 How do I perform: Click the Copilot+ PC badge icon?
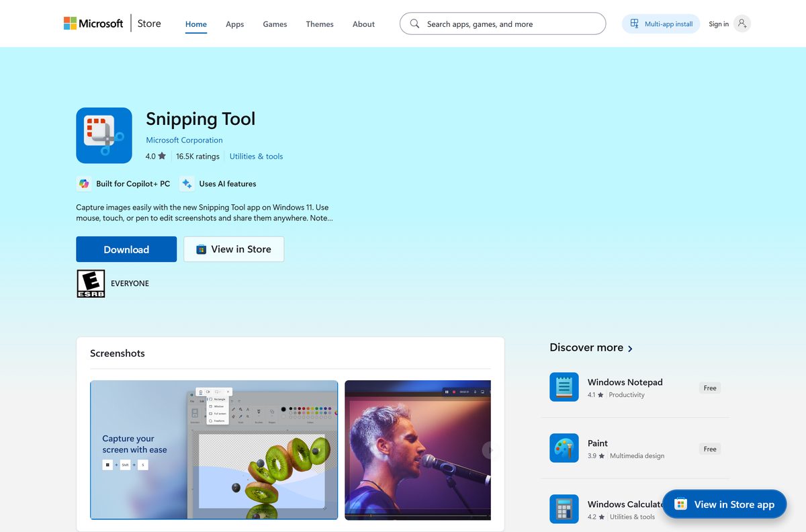click(x=84, y=183)
